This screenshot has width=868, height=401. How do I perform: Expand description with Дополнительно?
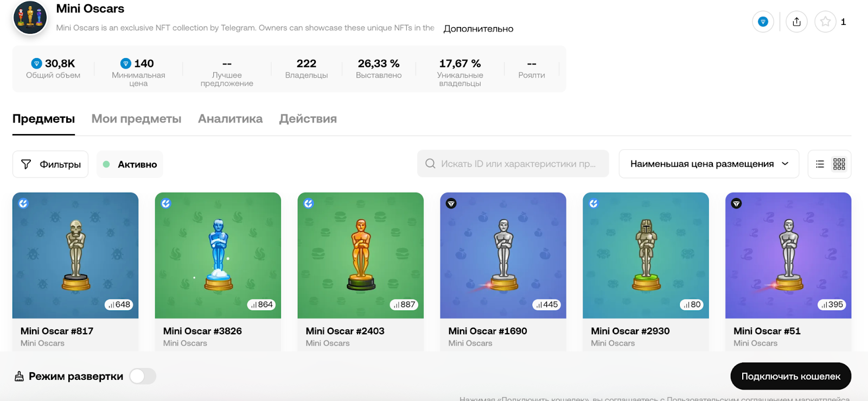[478, 29]
